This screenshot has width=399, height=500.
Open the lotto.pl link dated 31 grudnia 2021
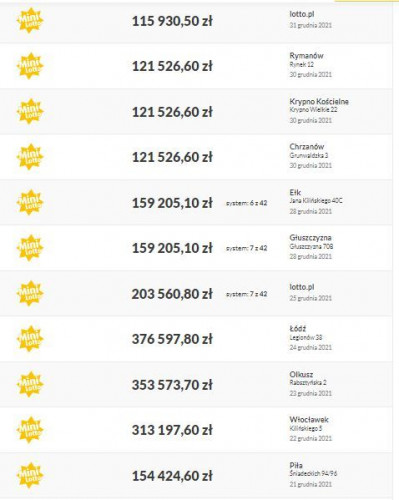click(x=302, y=14)
